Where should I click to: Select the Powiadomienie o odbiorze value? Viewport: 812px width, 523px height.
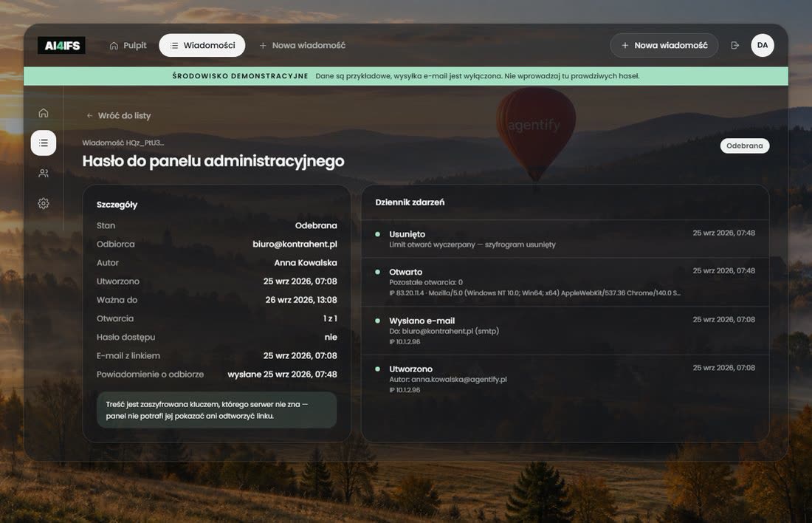point(282,375)
